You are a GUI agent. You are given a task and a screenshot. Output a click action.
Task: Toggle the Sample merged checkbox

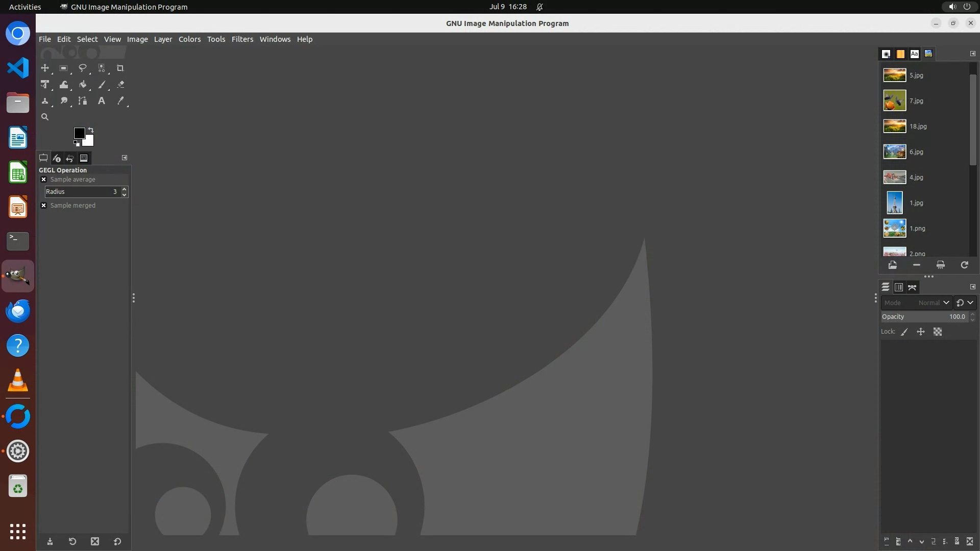(44, 206)
